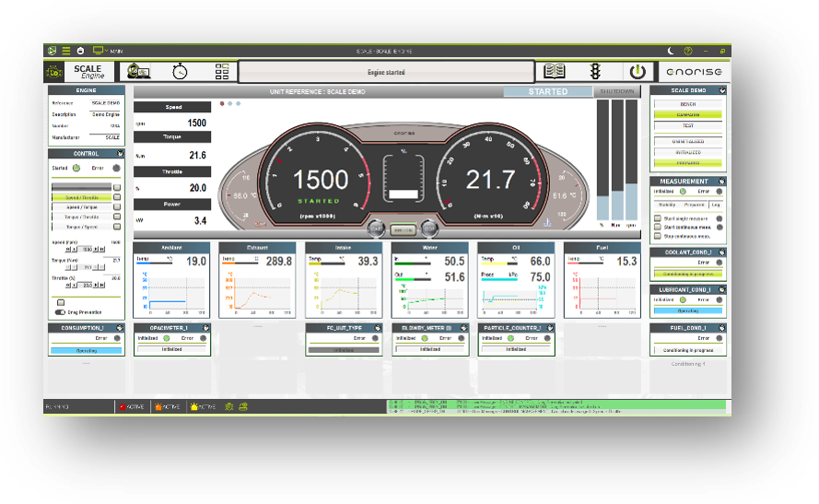The height and width of the screenshot is (504, 819).
Task: Open the CONTROL panel header settings icon
Action: pyautogui.click(x=120, y=154)
